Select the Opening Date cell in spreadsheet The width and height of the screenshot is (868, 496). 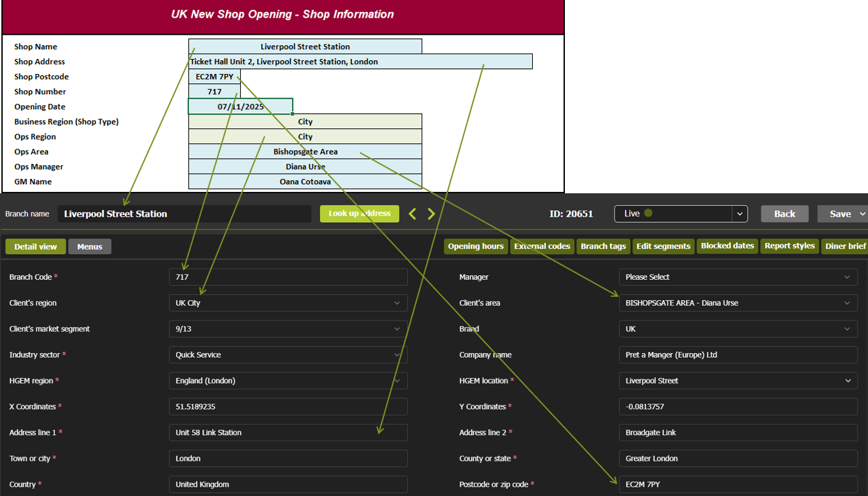[240, 107]
